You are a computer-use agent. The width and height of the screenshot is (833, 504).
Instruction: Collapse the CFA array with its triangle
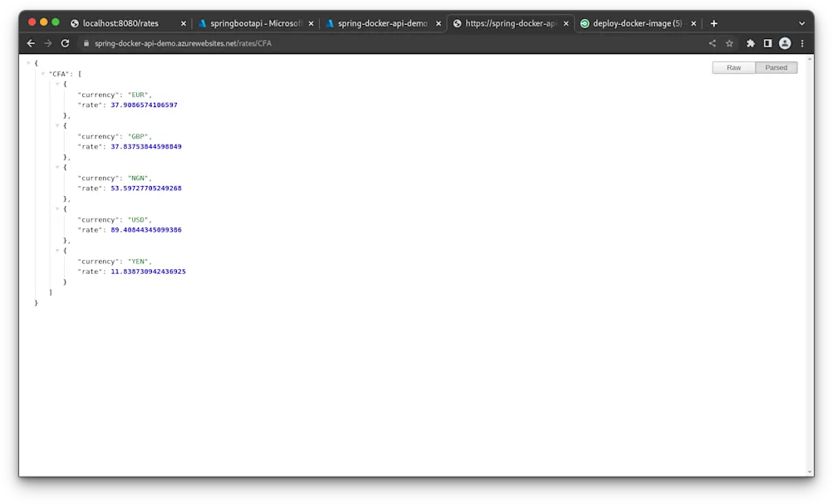43,73
